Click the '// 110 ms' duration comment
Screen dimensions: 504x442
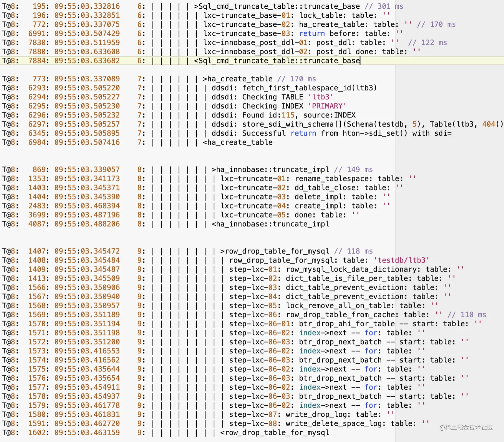coord(467,315)
